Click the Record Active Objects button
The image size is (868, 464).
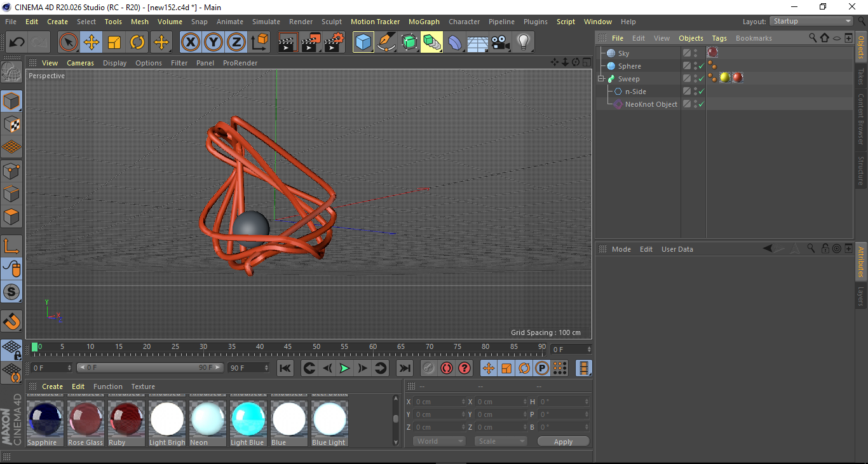coord(428,368)
